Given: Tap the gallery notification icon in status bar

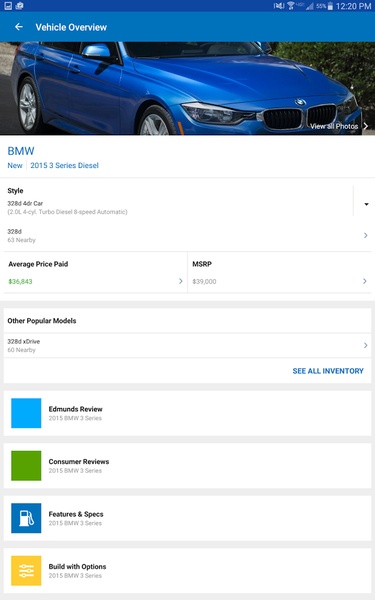Looking at the screenshot, I should point(8,5).
